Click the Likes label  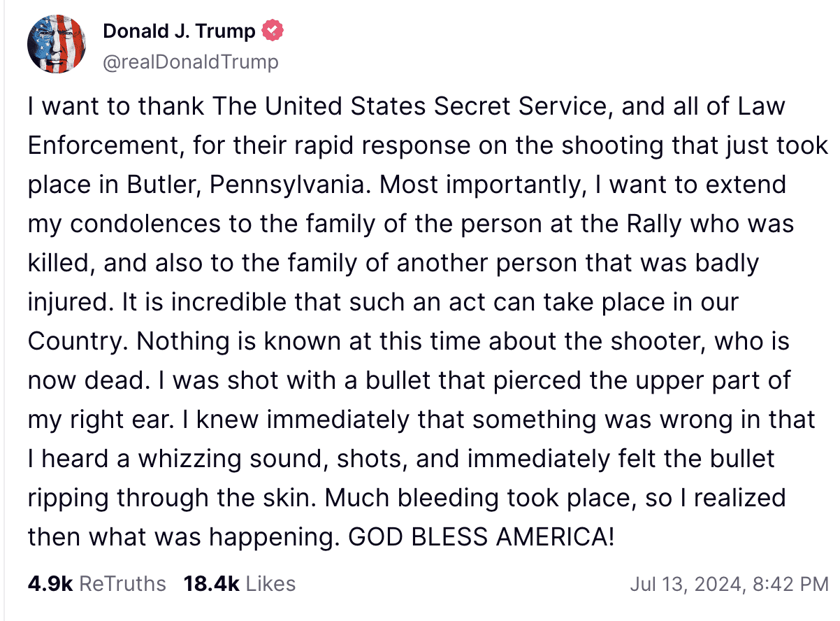click(270, 583)
